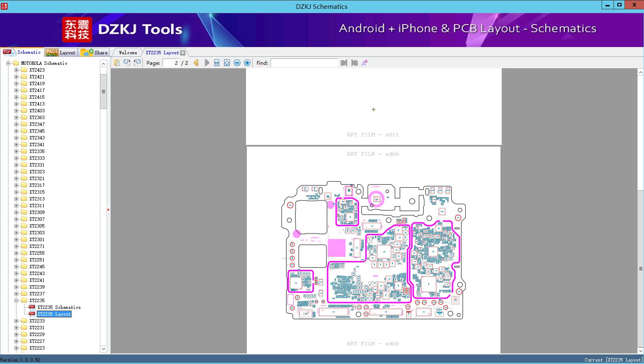Click the find next icon
Screen dimensions: 644x364
[x=354, y=63]
